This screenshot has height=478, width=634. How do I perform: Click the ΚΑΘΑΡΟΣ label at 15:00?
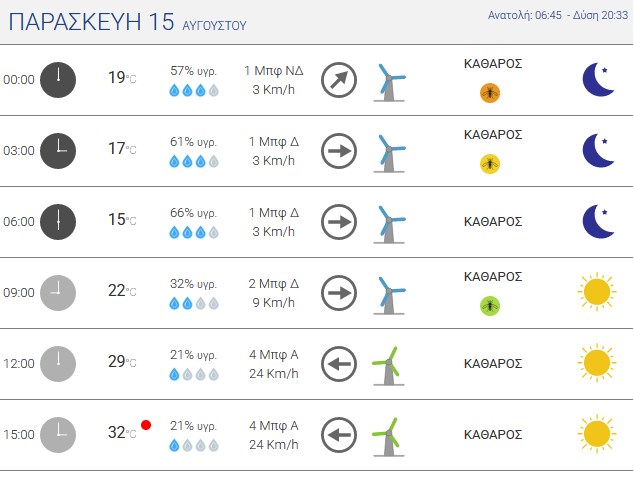tap(493, 435)
